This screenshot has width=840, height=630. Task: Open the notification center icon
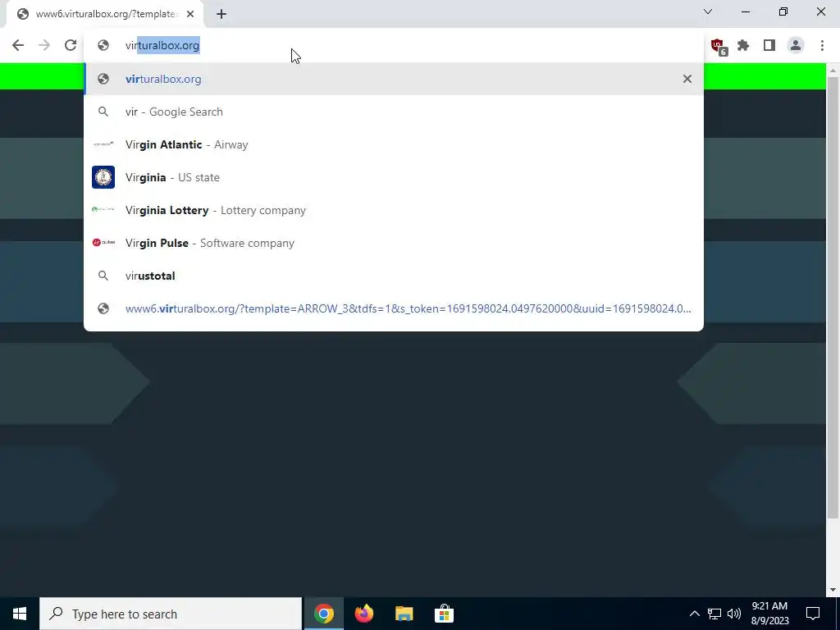[x=813, y=614]
